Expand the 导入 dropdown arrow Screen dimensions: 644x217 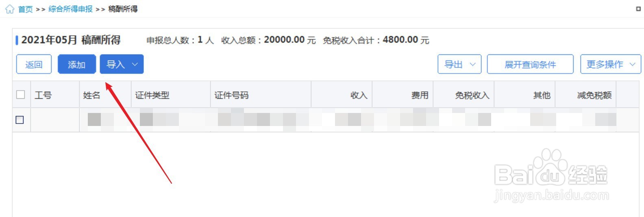coord(135,64)
